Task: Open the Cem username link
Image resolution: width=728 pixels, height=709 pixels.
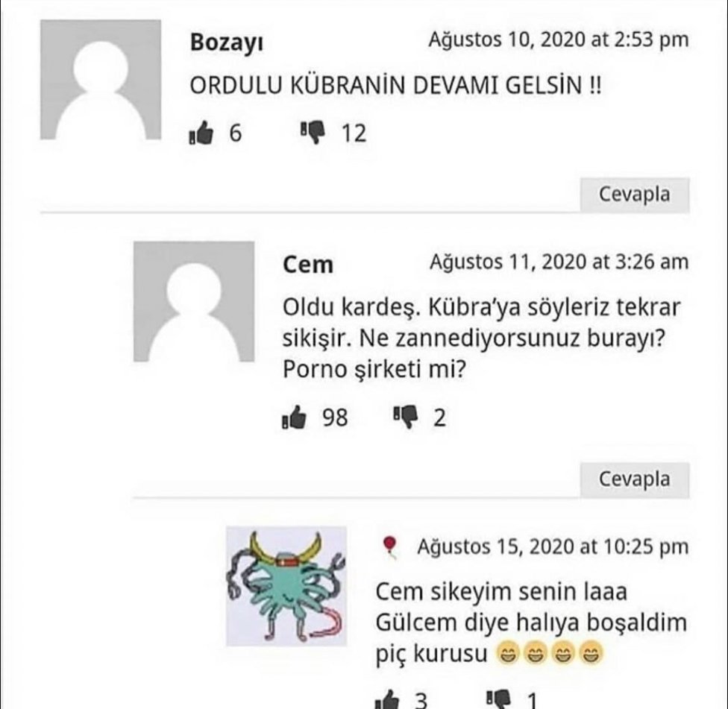Action: (x=308, y=265)
